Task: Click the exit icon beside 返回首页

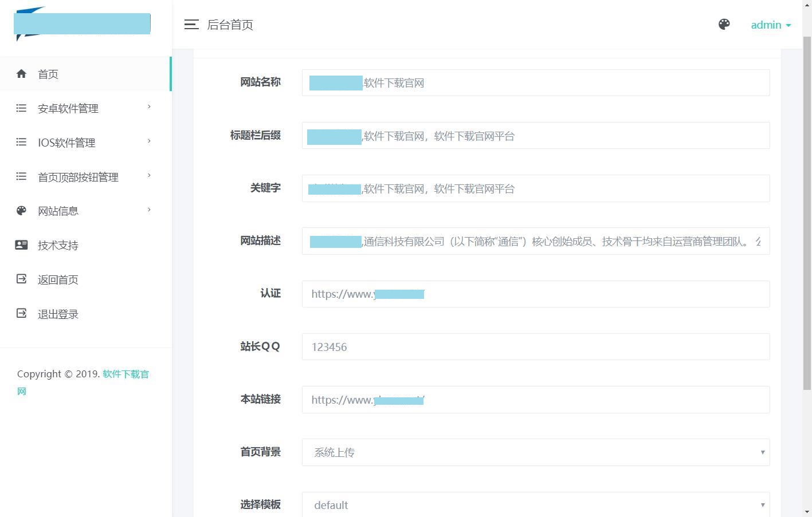Action: (21, 279)
